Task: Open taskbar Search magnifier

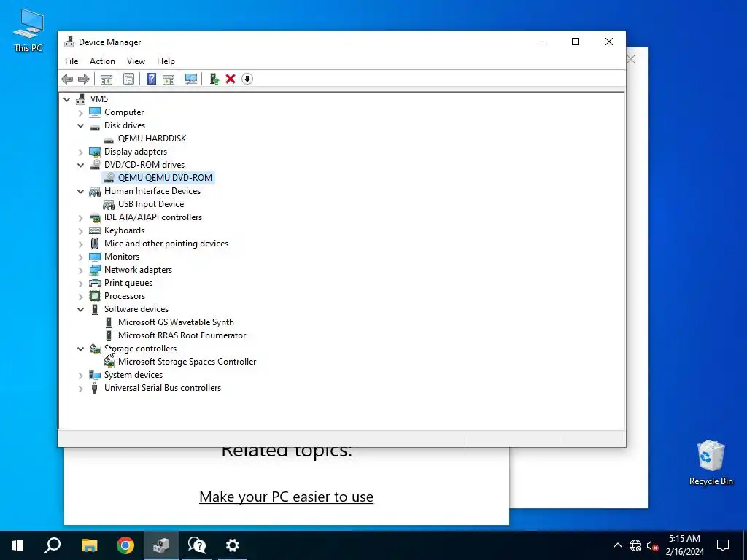Action: coord(53,545)
